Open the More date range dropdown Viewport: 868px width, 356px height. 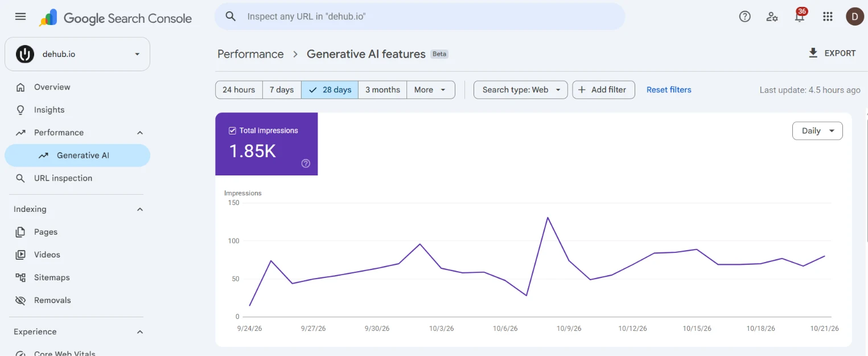pyautogui.click(x=431, y=89)
